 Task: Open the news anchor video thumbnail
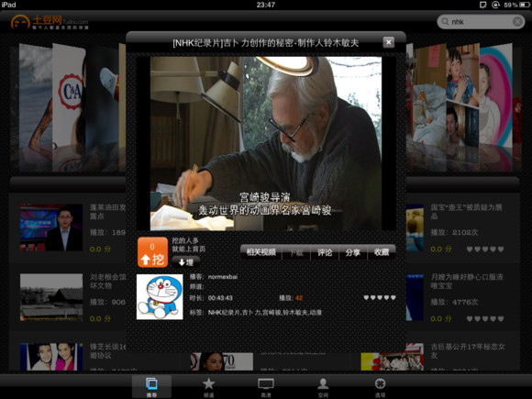(x=51, y=227)
